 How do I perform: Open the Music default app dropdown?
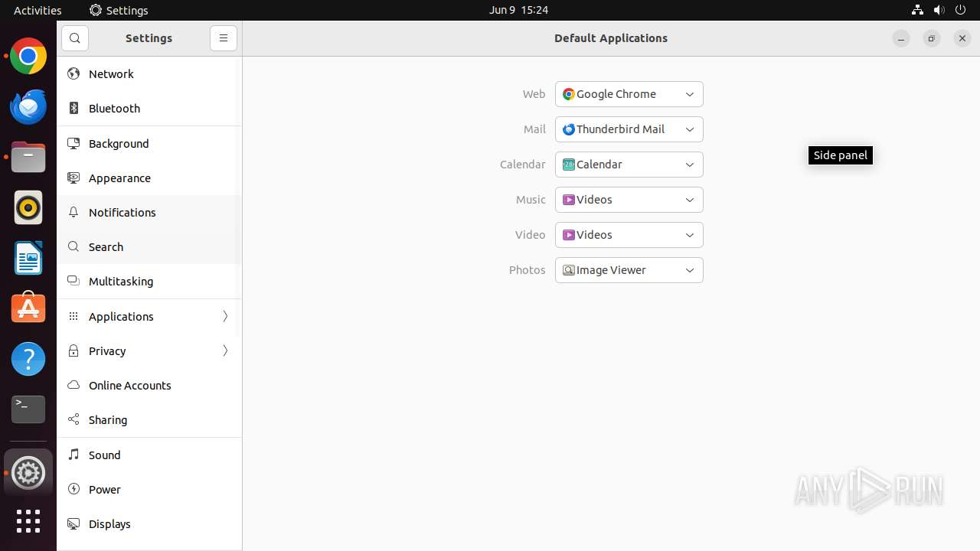pos(629,200)
